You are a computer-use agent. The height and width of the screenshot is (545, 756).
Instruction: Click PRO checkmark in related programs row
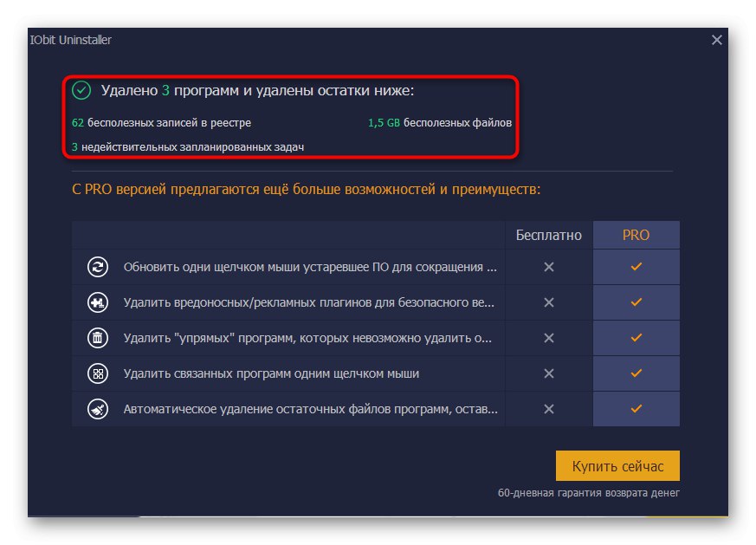point(636,373)
